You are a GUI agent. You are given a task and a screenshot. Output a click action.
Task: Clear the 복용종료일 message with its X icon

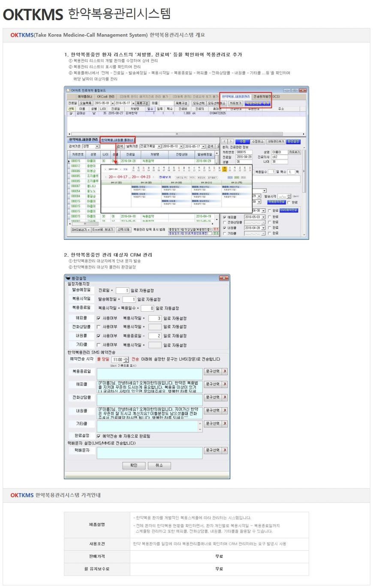tap(225, 371)
